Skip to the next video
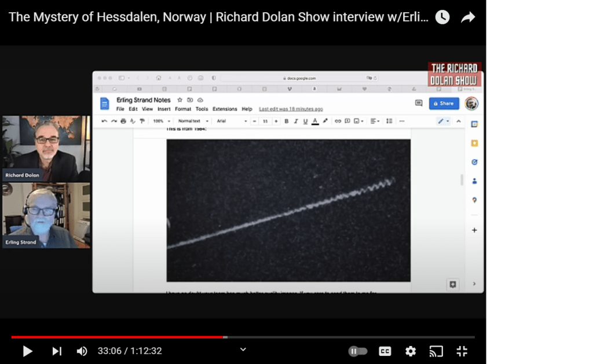The height and width of the screenshot is (364, 593). [57, 351]
